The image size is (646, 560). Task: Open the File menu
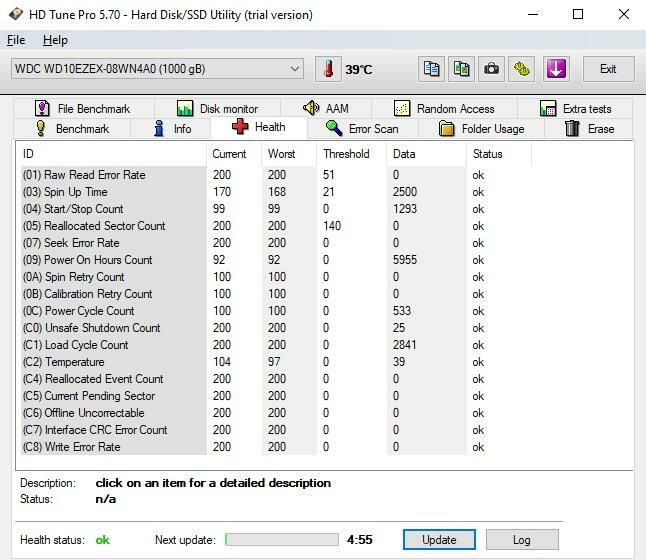pos(16,40)
